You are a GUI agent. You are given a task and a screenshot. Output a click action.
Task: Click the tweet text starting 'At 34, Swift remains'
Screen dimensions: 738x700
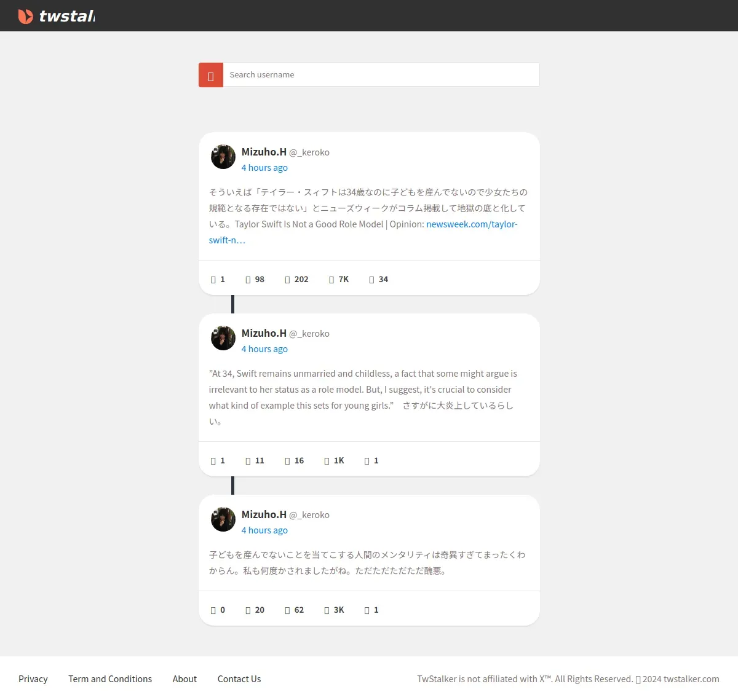[363, 397]
